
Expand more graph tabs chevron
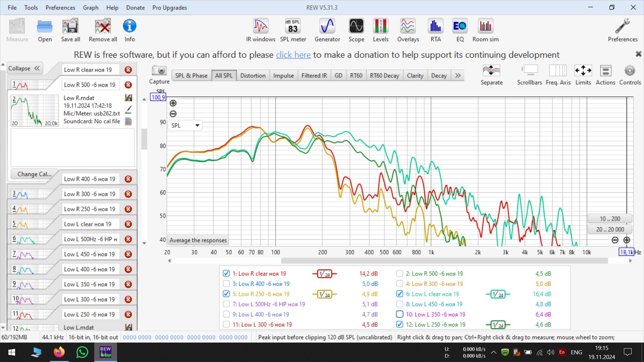point(458,76)
